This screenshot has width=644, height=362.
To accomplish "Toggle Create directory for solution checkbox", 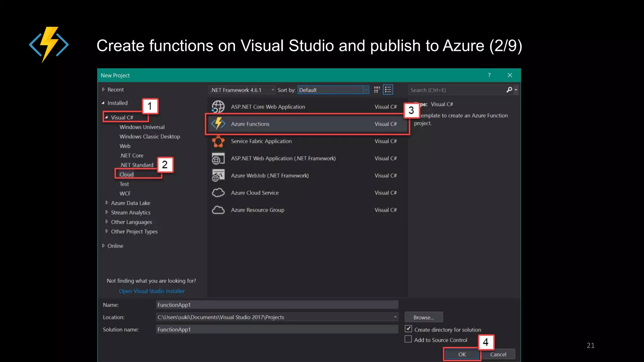I will (x=408, y=329).
